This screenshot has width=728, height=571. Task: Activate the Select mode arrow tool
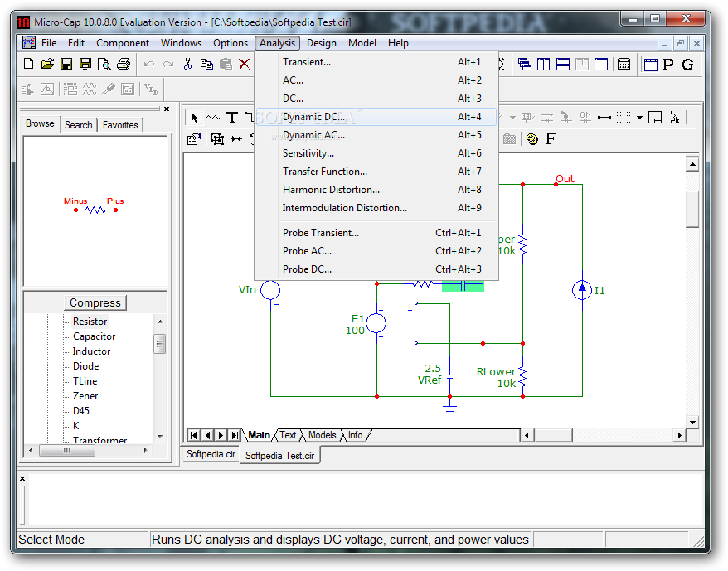(x=195, y=118)
